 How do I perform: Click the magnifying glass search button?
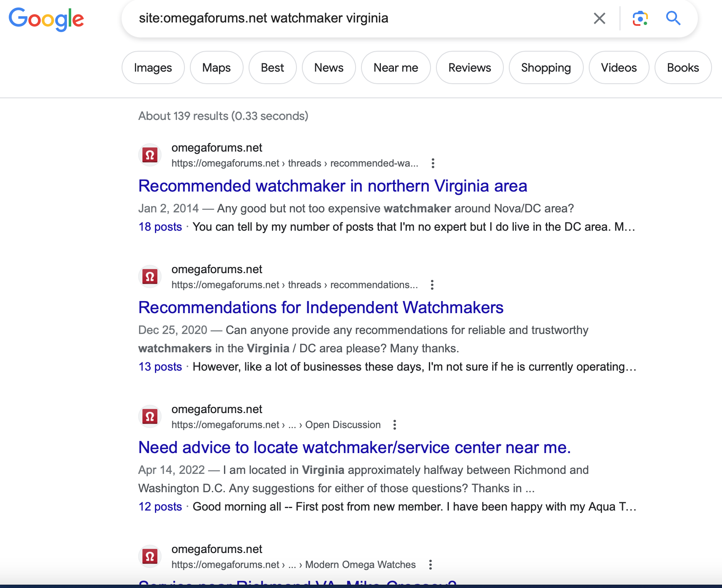pos(673,18)
